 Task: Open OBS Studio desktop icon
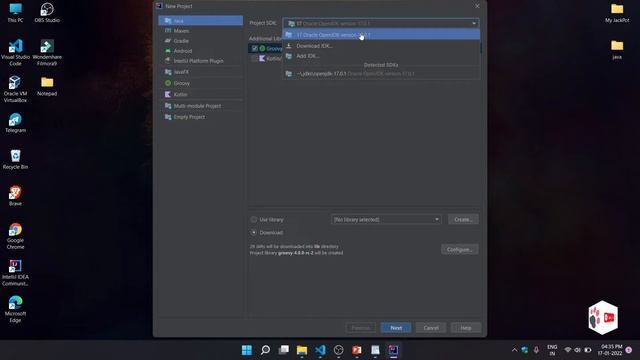coord(47,13)
